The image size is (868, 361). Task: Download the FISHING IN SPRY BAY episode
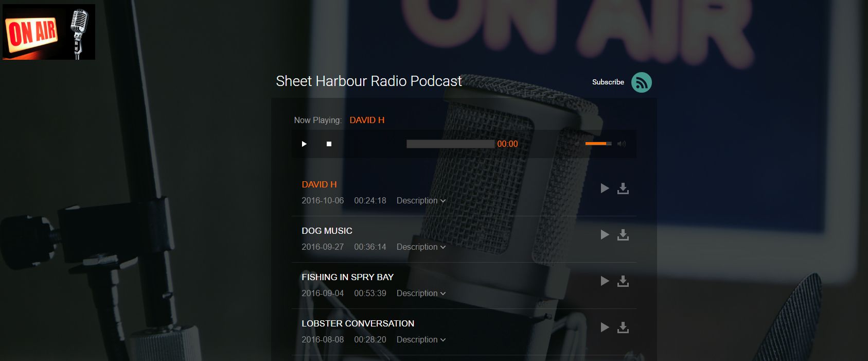pos(623,281)
